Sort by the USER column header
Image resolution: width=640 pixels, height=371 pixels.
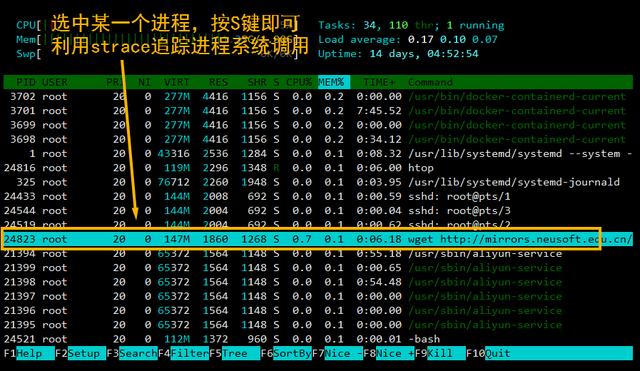click(55, 82)
